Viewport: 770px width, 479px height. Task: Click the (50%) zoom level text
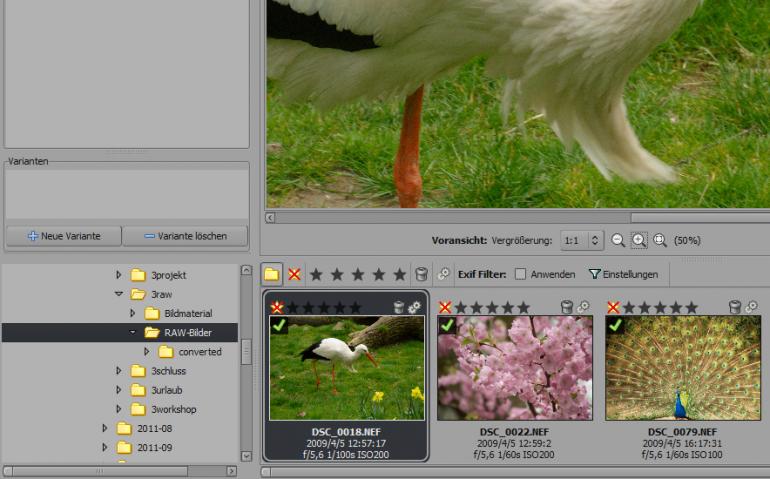pyautogui.click(x=687, y=240)
